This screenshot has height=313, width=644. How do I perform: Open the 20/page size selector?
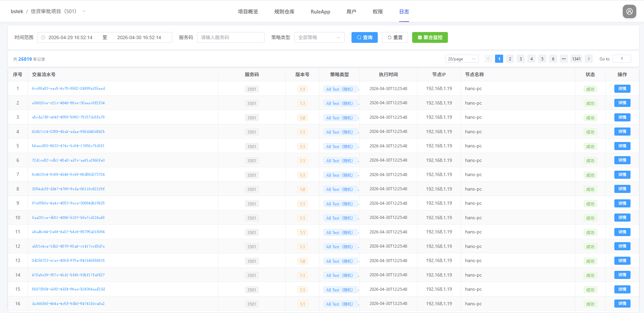point(461,59)
